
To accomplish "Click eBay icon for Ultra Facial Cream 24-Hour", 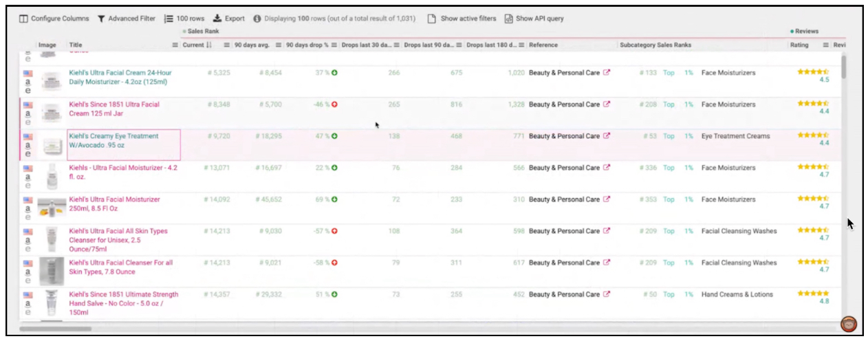I will pos(28,90).
